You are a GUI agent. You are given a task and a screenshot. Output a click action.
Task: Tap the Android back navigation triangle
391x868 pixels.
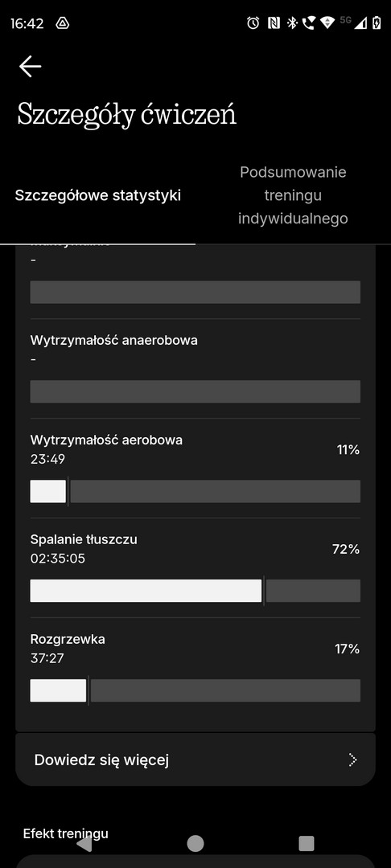[84, 843]
